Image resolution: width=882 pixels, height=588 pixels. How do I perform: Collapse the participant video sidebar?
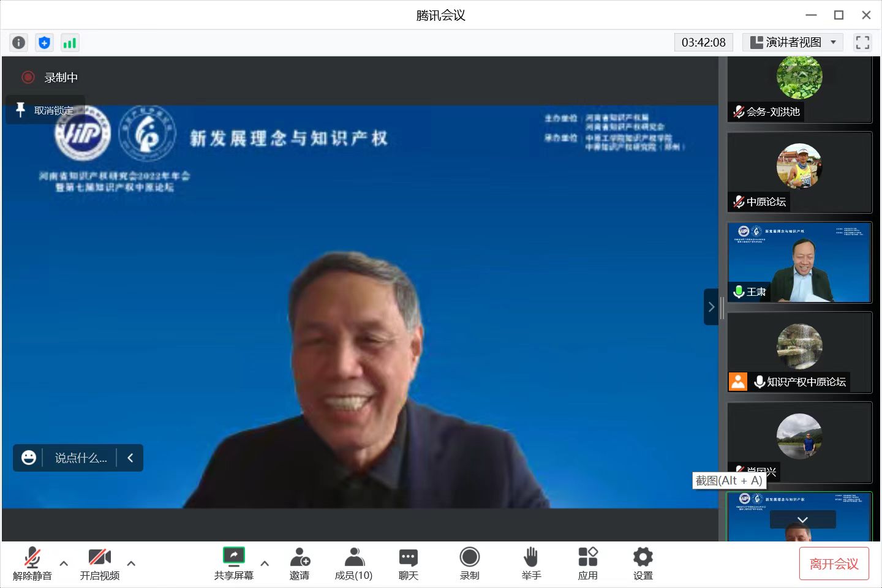[710, 307]
